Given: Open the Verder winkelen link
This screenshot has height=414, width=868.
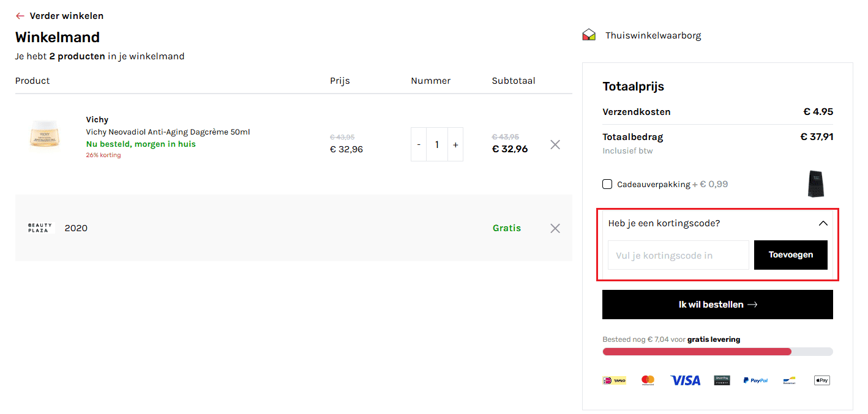Looking at the screenshot, I should point(67,16).
